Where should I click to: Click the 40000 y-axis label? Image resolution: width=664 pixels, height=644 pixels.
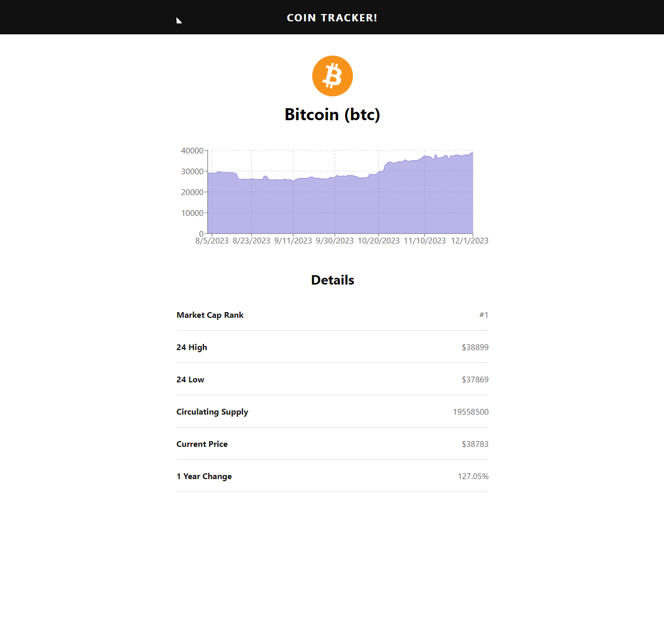[192, 151]
